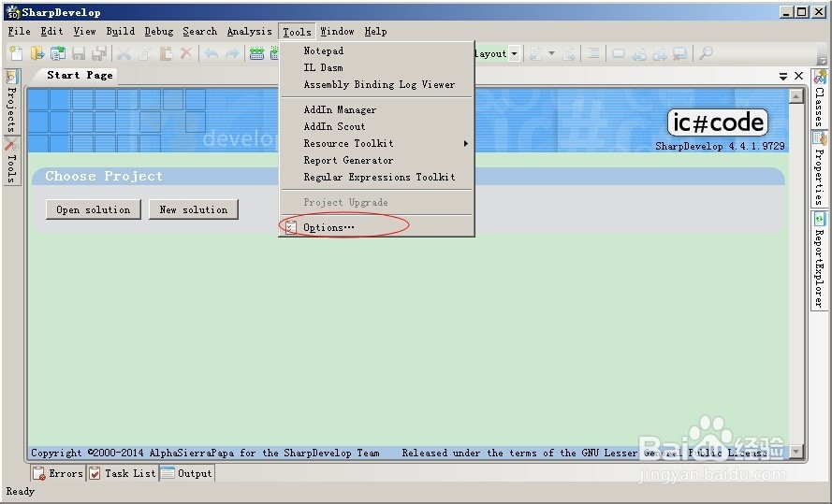Click the start page scroll-up arrow
This screenshot has width=832, height=504.
(x=796, y=96)
